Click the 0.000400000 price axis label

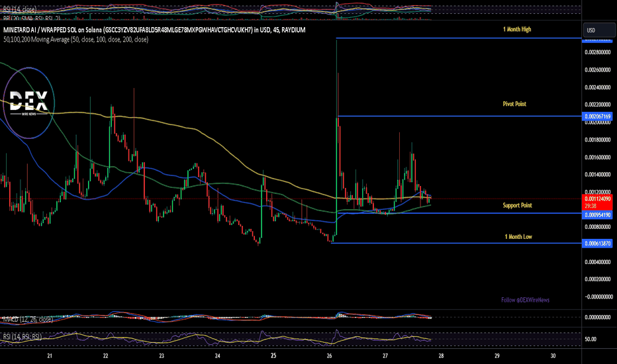pyautogui.click(x=597, y=262)
